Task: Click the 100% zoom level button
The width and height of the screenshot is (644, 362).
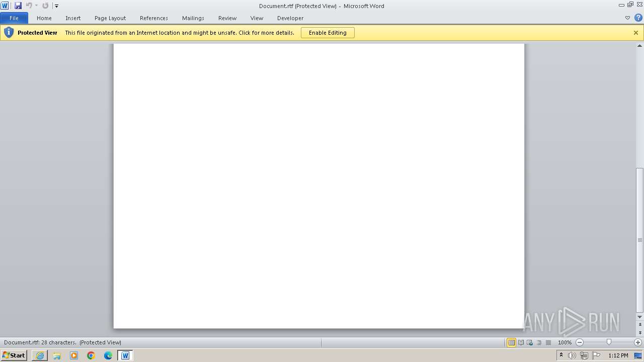Action: point(565,342)
